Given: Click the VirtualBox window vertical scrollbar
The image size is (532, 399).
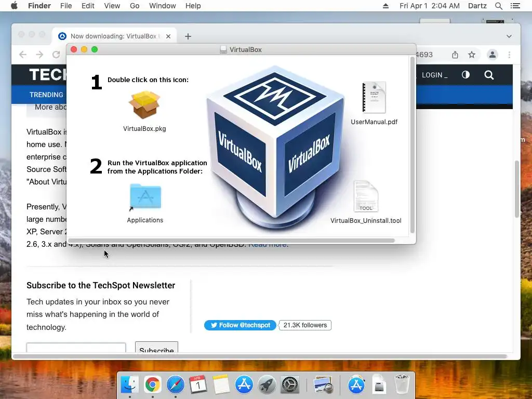Looking at the screenshot, I should 412,145.
